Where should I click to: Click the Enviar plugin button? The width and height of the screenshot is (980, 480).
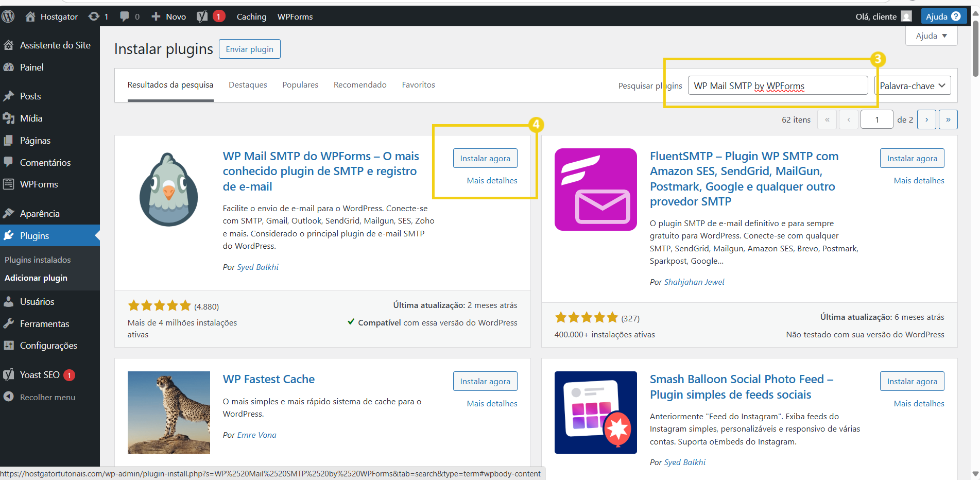click(x=250, y=49)
